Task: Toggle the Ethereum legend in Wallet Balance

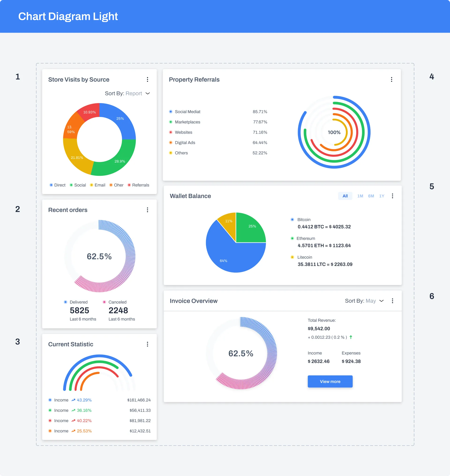Action: [292, 238]
